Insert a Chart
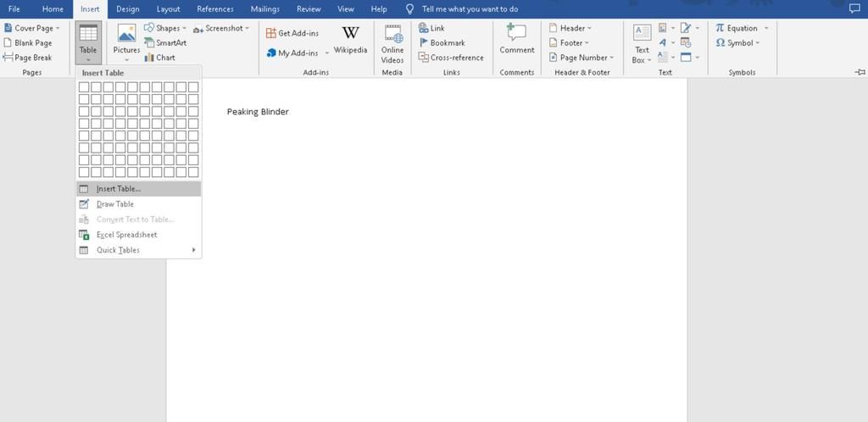 (159, 58)
